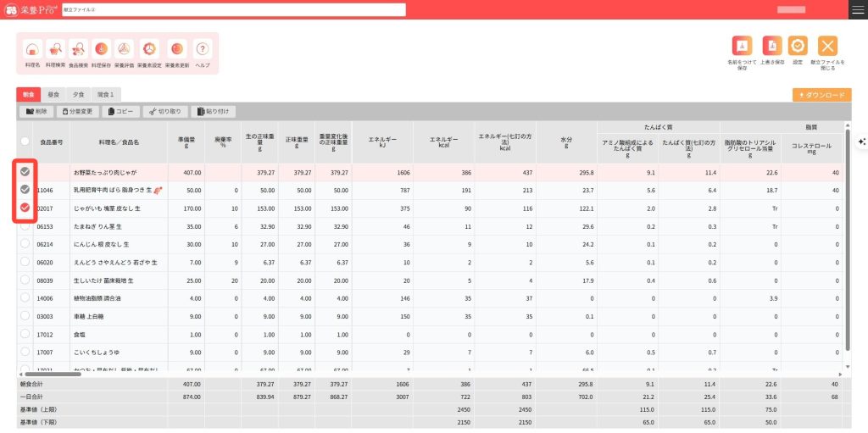Click 名前をつけて保存 save-as icon
Screen dimensions: 868x433
(x=741, y=47)
